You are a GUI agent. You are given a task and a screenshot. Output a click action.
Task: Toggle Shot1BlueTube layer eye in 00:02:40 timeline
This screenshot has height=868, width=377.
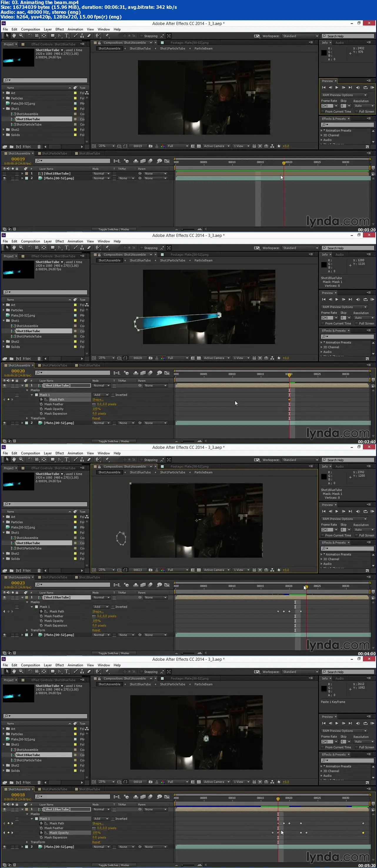pyautogui.click(x=4, y=385)
